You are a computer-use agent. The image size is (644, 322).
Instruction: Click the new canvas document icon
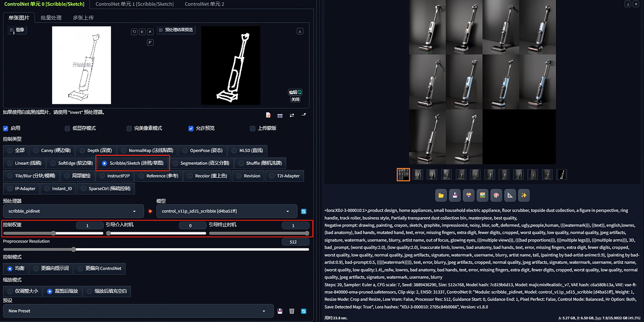click(x=268, y=115)
